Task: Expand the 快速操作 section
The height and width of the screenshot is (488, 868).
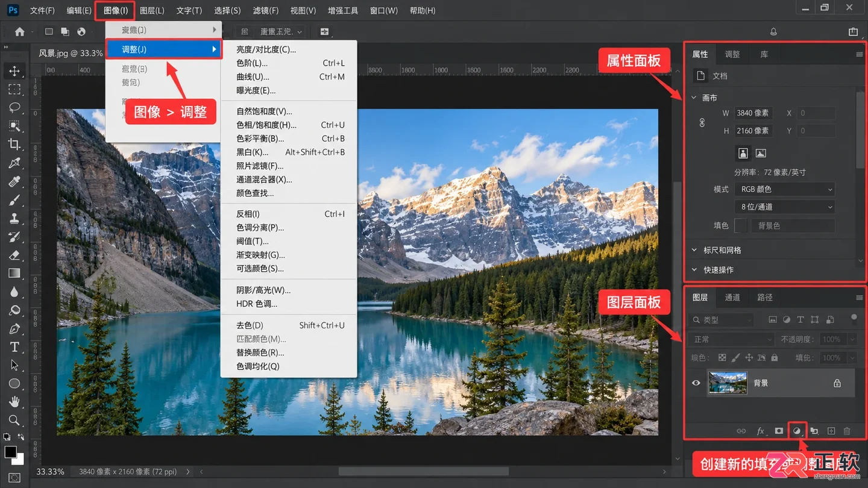Action: [694, 270]
